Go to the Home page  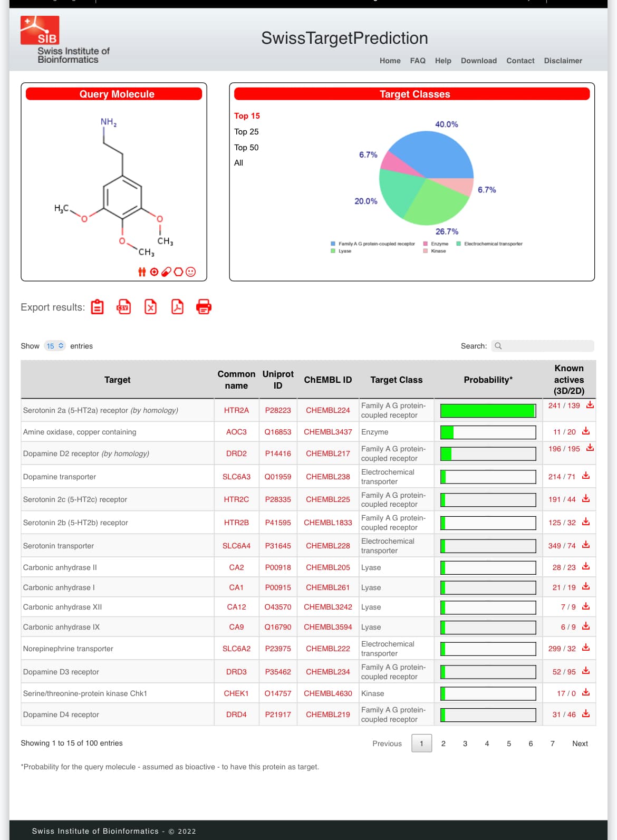390,61
